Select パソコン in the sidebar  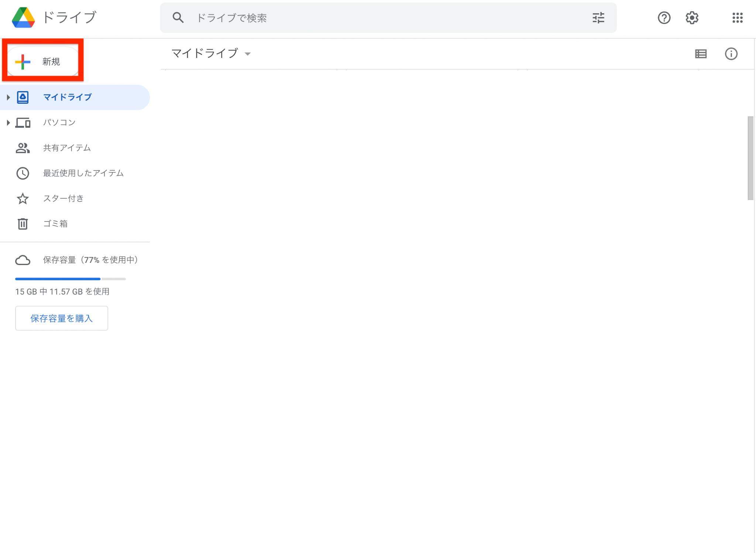pyautogui.click(x=59, y=122)
